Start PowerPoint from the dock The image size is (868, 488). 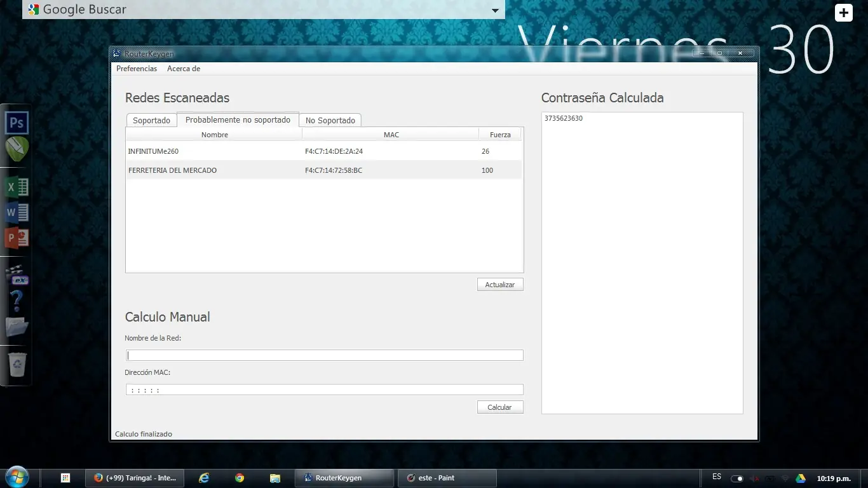point(16,237)
